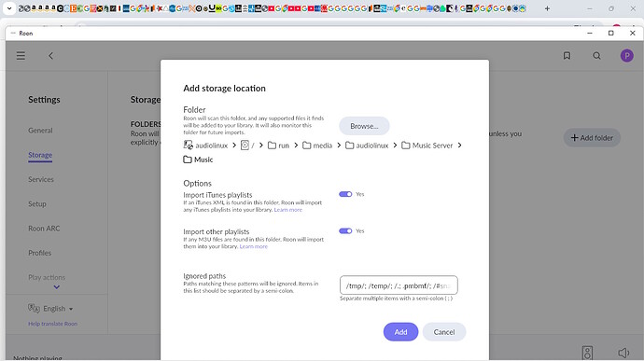This screenshot has height=361, width=644.
Task: Confirm with the Add button
Action: click(x=400, y=332)
